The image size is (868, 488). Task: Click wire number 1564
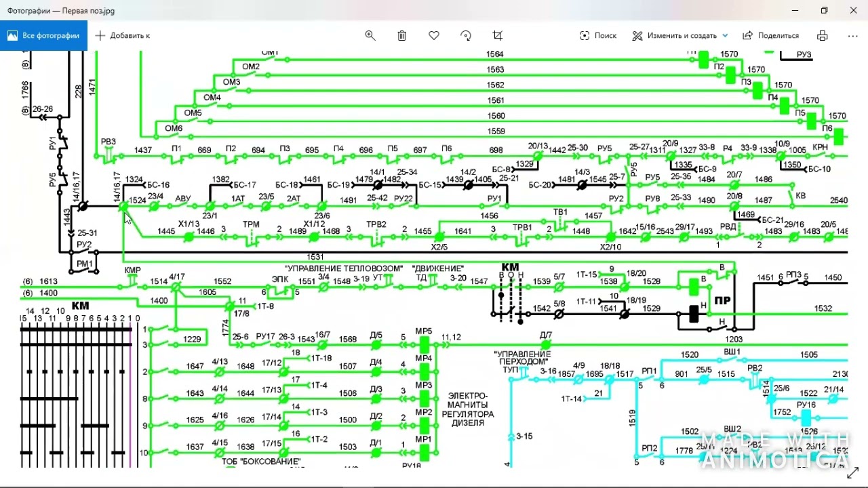point(495,54)
